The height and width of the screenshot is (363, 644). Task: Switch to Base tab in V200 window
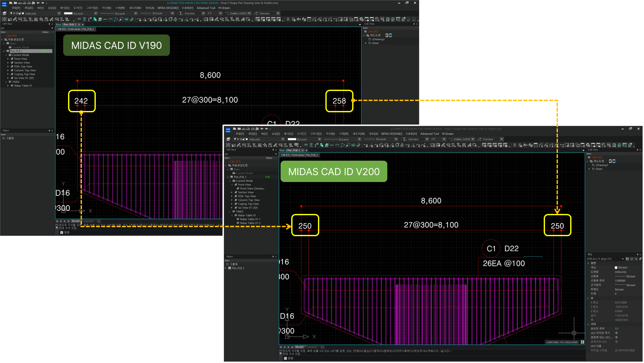coord(282,150)
